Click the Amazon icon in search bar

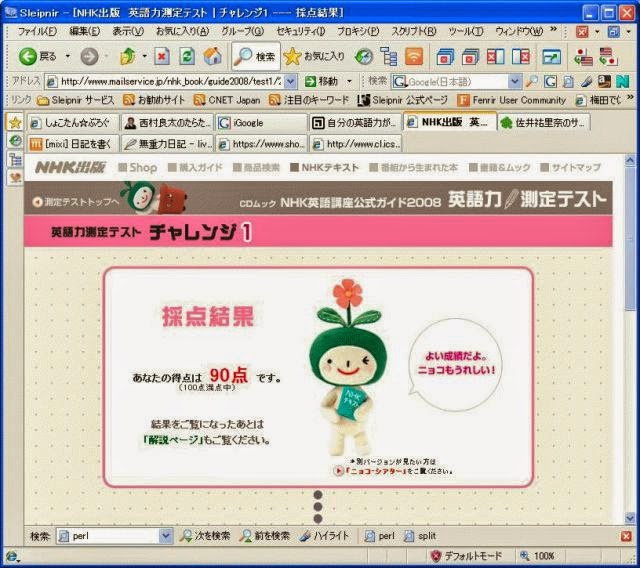pos(604,82)
